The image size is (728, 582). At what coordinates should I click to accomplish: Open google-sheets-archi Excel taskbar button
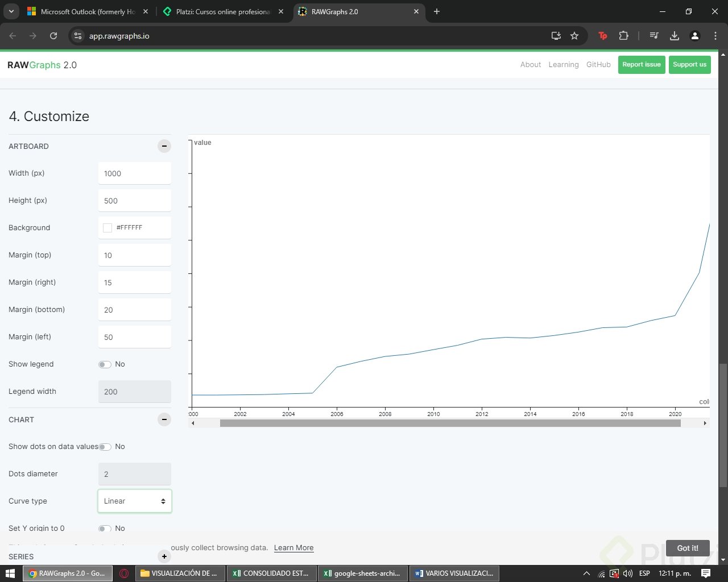(363, 573)
